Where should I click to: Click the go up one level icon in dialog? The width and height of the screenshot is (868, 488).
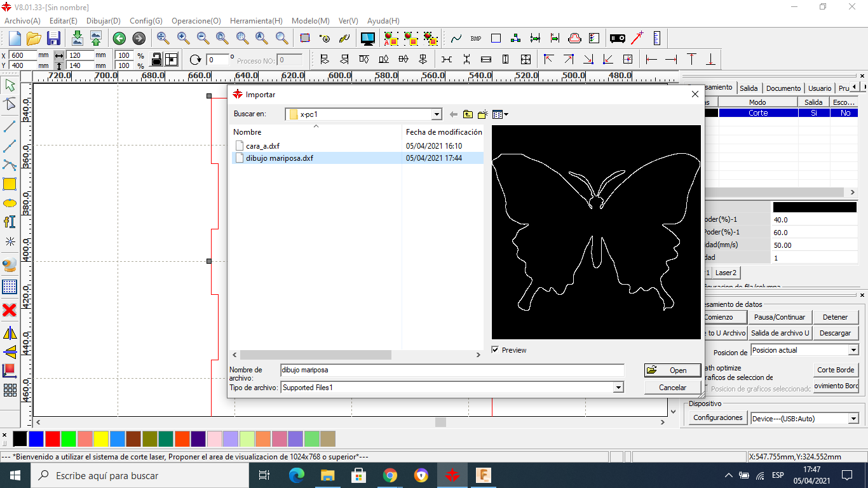(468, 114)
